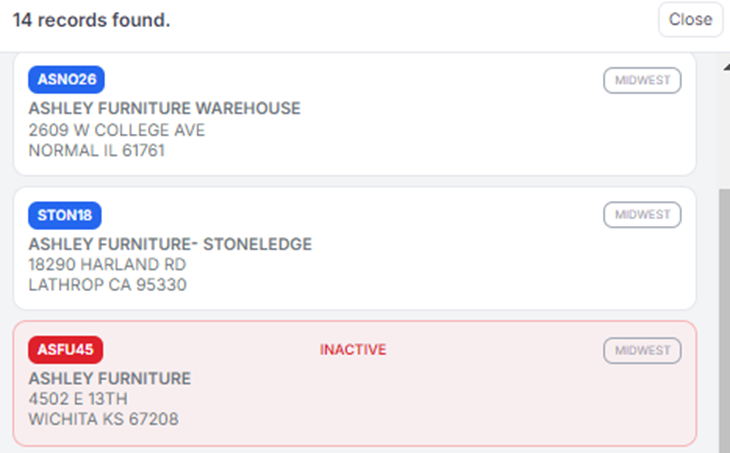Select the ASNO26 code badge
730x453 pixels.
tap(67, 80)
